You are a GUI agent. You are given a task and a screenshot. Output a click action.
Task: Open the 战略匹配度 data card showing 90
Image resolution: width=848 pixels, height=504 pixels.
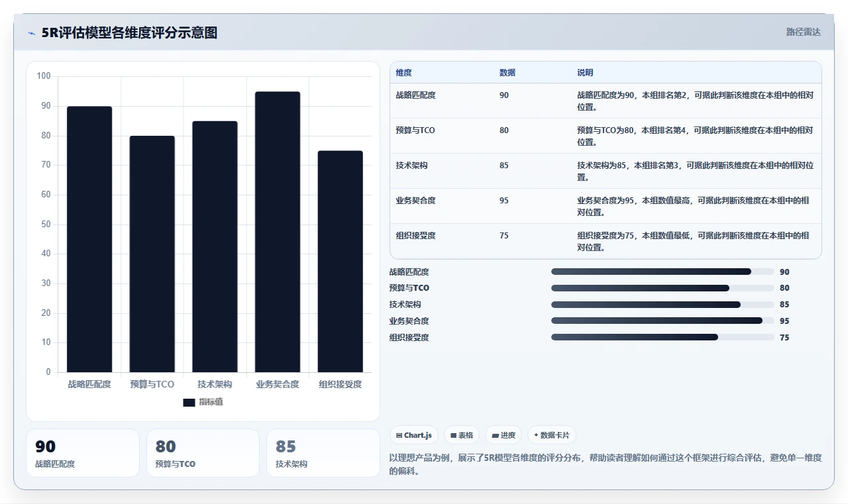click(83, 453)
